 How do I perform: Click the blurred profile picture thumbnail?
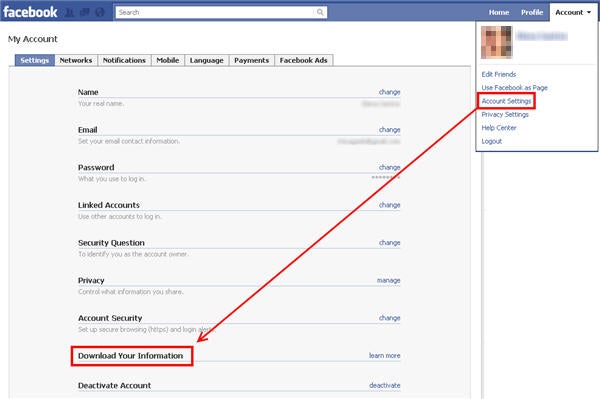click(496, 42)
